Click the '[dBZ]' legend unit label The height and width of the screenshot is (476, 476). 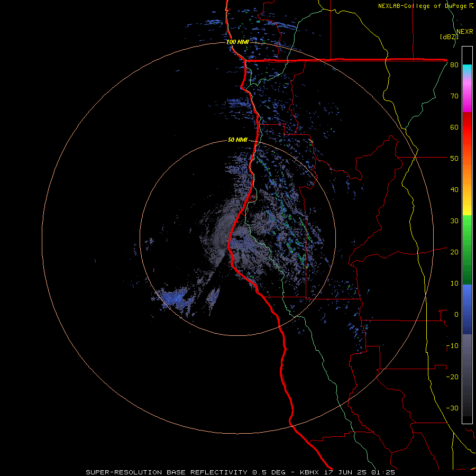coord(449,36)
